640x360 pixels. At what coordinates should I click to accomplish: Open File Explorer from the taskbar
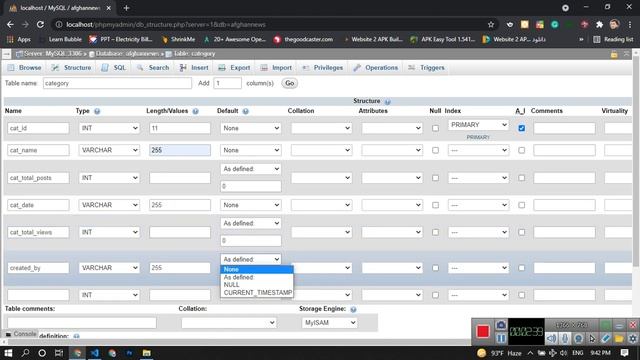[x=147, y=353]
